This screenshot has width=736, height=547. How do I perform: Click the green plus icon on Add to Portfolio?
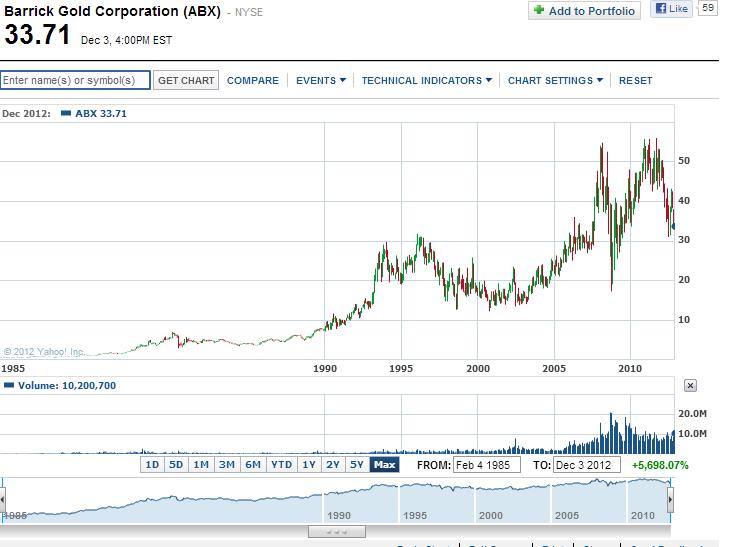(539, 9)
